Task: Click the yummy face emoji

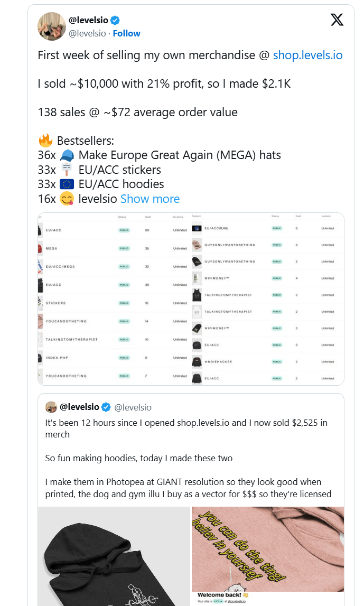Action: [x=67, y=199]
